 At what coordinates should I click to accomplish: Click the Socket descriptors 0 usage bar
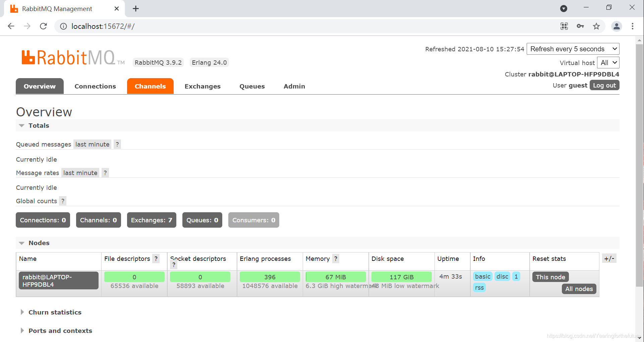pos(200,277)
